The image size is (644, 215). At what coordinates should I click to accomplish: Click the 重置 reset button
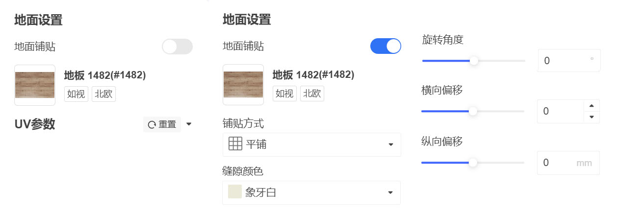(x=162, y=124)
